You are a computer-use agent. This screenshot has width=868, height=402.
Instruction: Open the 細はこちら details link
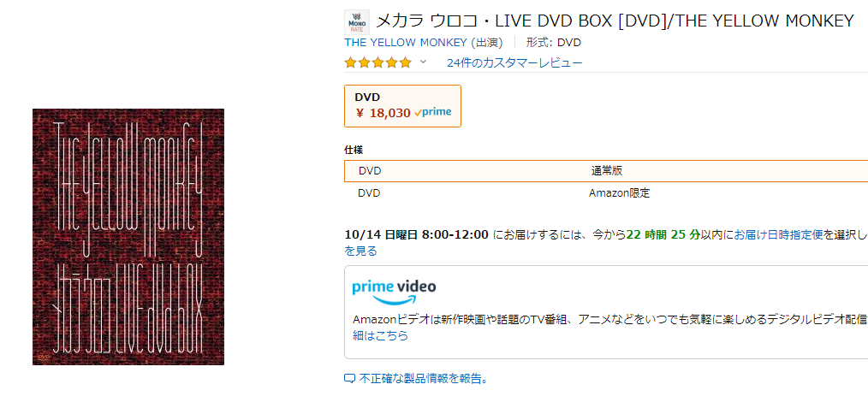point(380,335)
